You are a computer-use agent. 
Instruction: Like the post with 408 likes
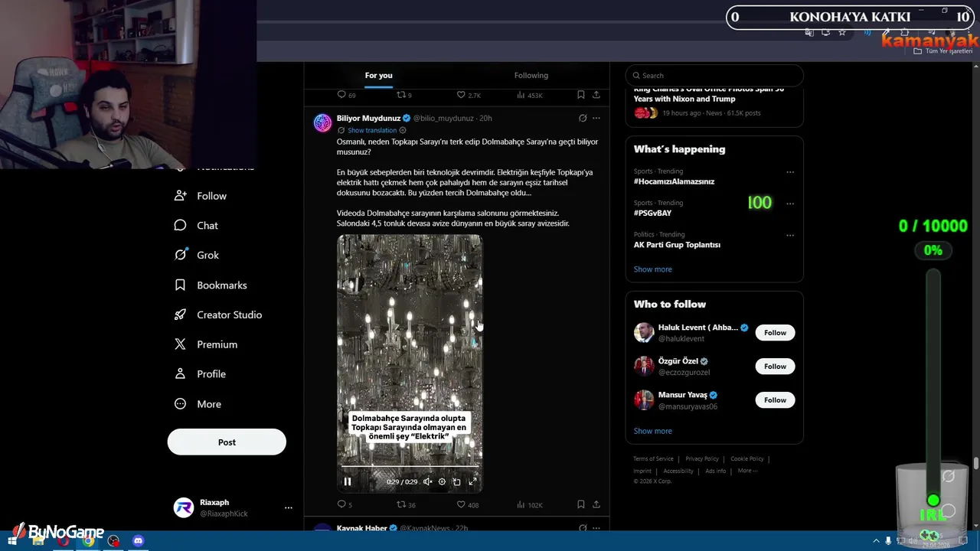point(467,504)
